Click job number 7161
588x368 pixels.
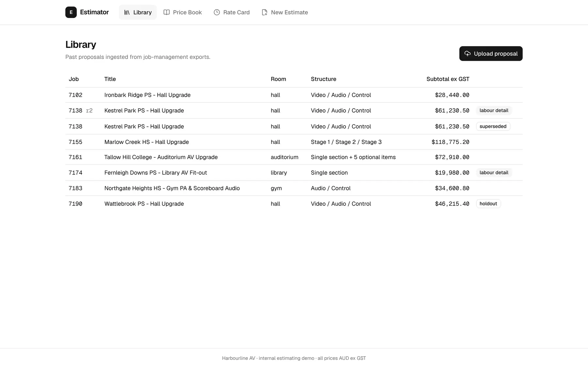point(75,157)
